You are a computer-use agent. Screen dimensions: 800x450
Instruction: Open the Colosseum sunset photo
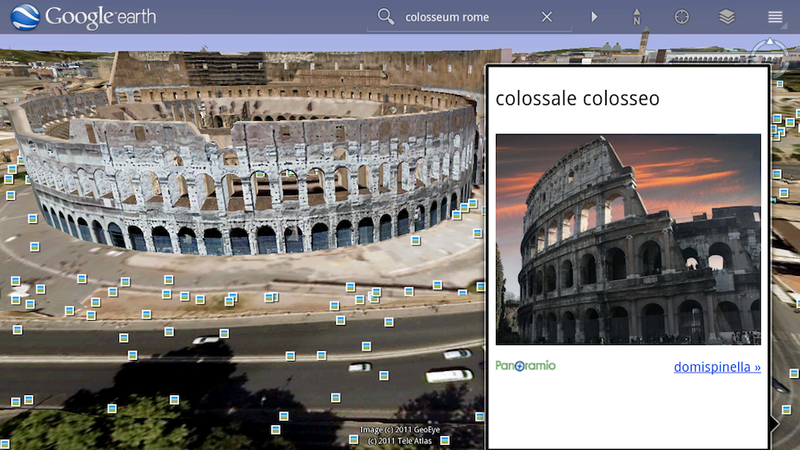click(628, 239)
